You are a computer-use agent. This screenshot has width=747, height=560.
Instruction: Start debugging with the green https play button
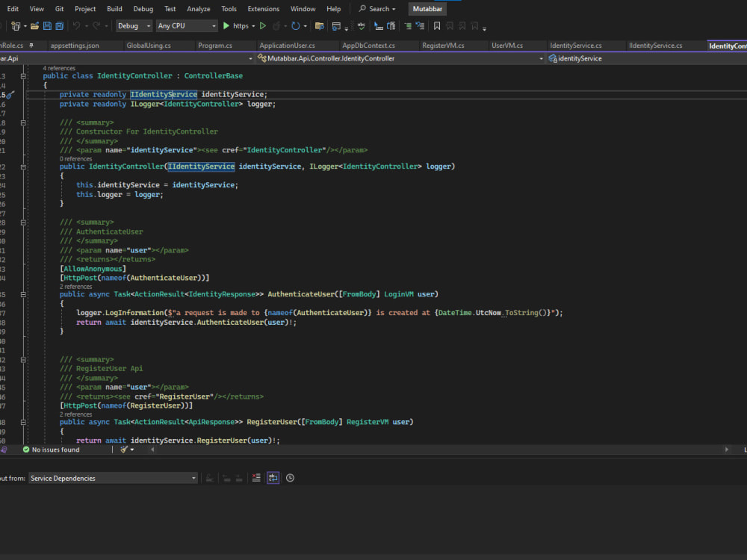coord(226,25)
